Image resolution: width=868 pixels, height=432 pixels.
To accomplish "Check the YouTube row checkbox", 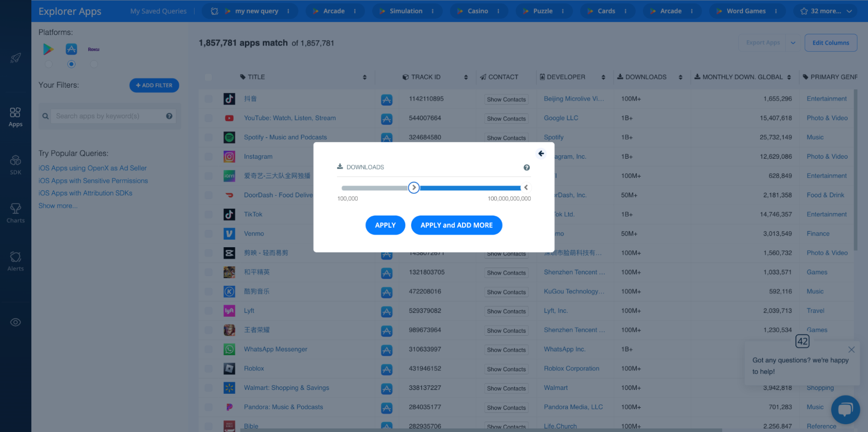I will pyautogui.click(x=208, y=118).
